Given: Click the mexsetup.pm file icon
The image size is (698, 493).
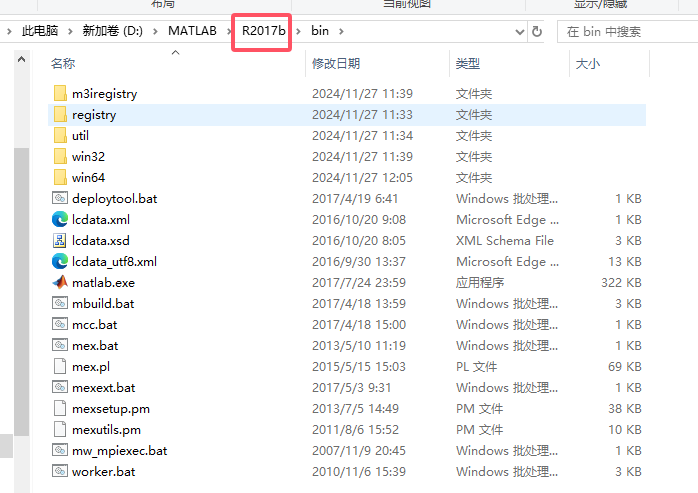Looking at the screenshot, I should coord(60,408).
